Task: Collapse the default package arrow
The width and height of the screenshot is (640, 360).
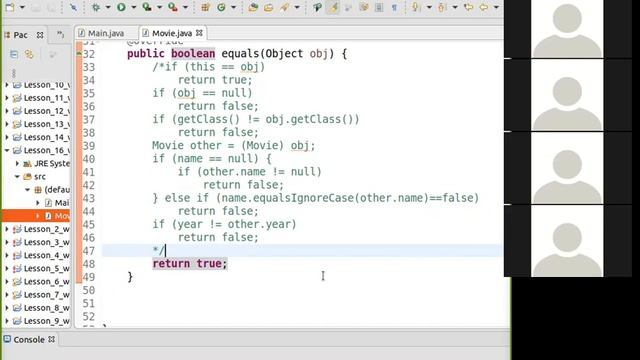Action: point(27,190)
